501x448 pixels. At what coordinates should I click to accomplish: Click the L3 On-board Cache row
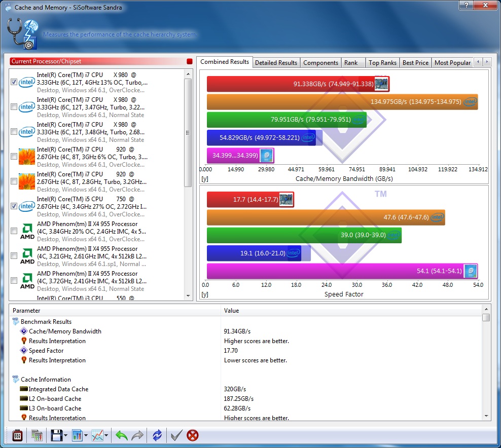(x=245, y=408)
